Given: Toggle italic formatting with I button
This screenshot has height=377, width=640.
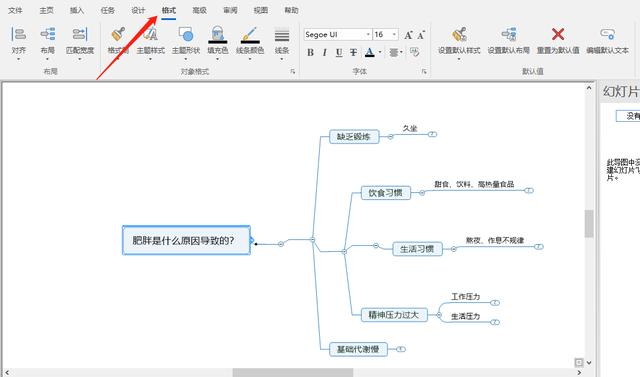Looking at the screenshot, I should click(x=324, y=52).
